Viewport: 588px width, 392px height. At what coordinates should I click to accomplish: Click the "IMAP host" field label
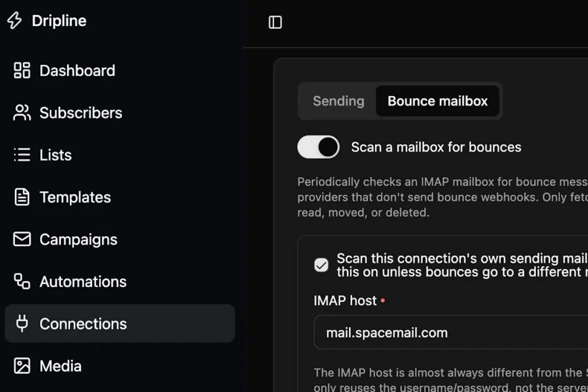[345, 300]
